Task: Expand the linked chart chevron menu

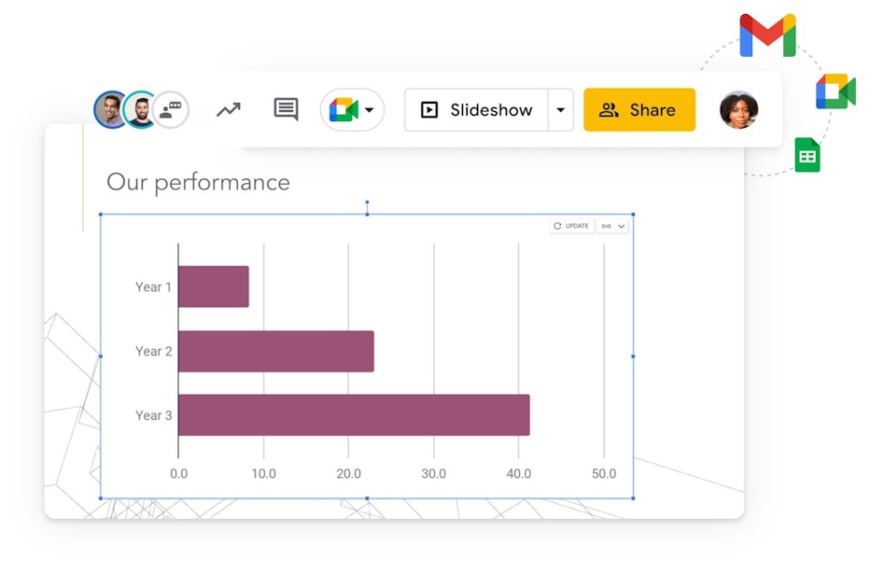Action: pos(621,226)
